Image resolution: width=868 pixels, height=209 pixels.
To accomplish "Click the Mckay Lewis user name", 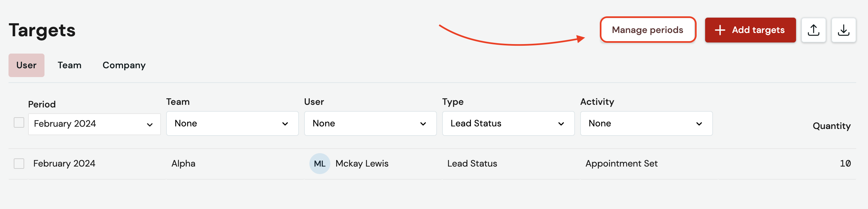I will click(362, 164).
